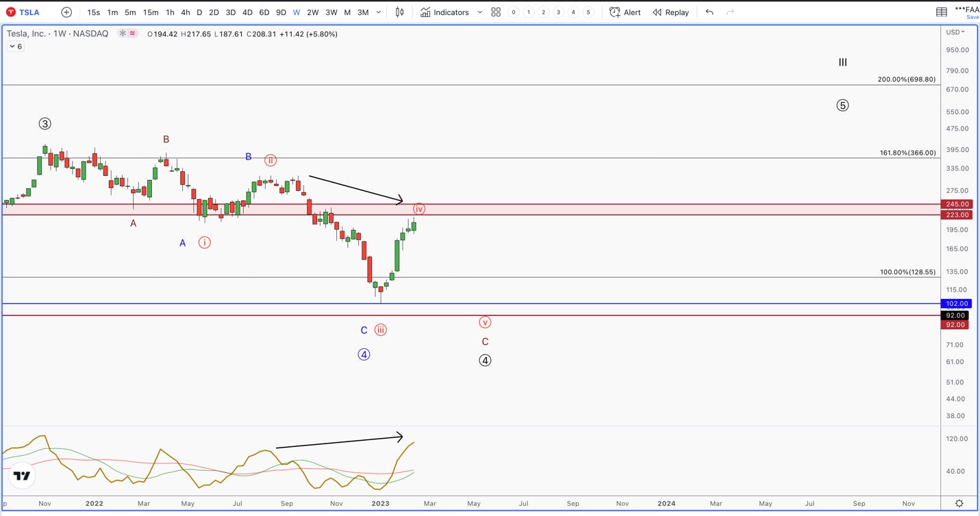Viewport: 980px width, 516px height.
Task: Create an Alert
Action: pos(625,12)
